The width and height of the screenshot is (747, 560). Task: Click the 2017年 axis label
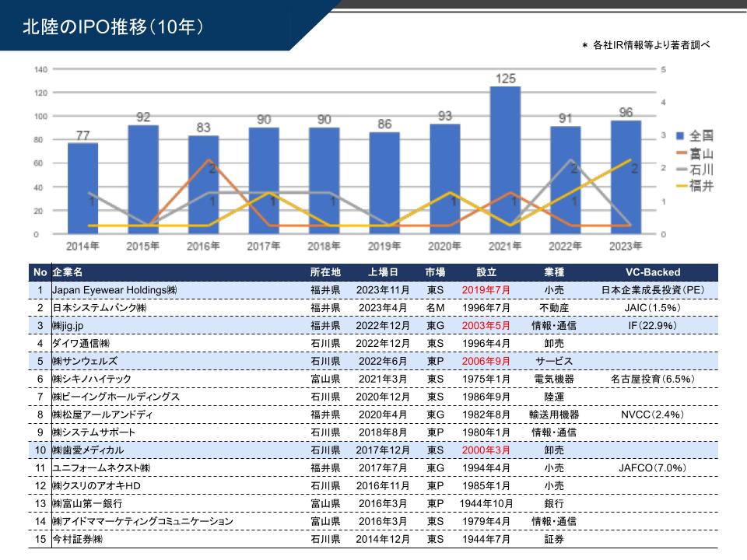(x=264, y=247)
